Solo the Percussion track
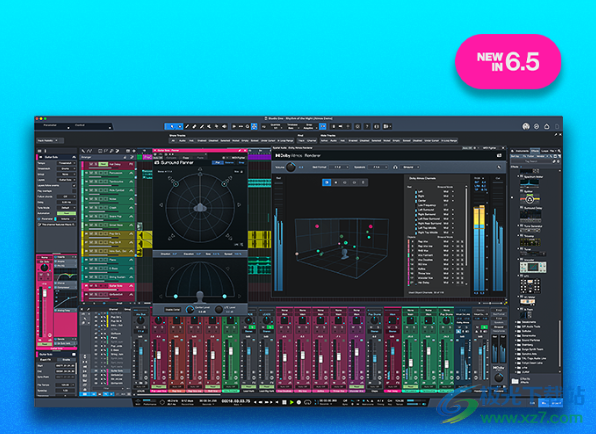 96,173
